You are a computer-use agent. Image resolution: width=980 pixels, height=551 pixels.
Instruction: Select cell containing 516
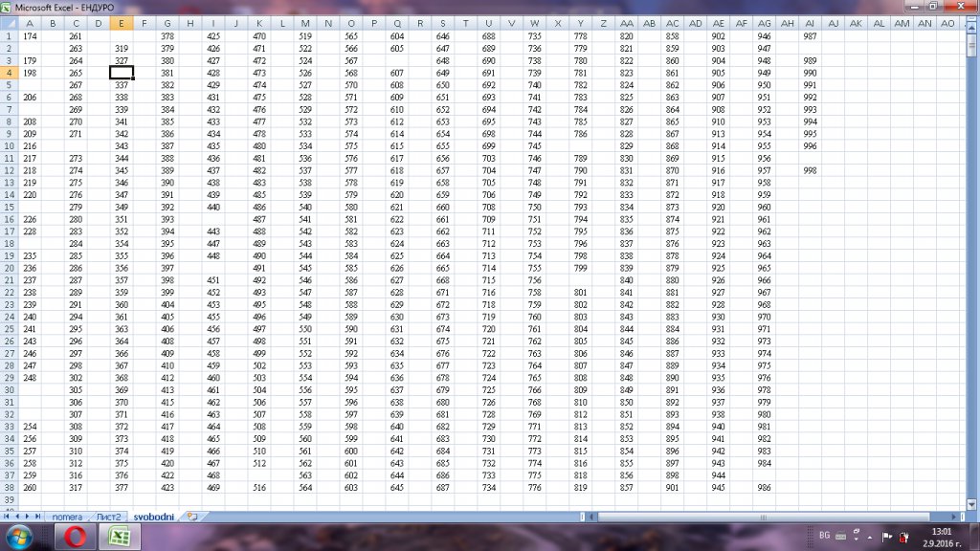tap(258, 487)
